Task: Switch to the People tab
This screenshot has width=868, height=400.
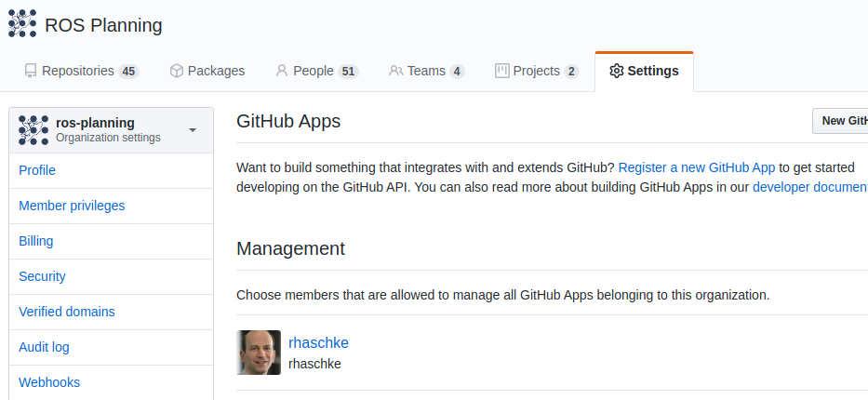Action: 316,72
